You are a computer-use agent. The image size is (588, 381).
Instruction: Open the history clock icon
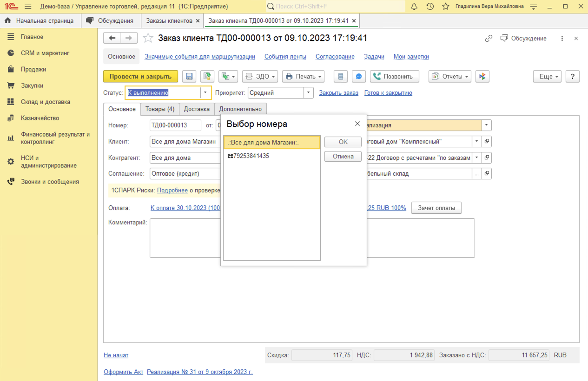(430, 7)
